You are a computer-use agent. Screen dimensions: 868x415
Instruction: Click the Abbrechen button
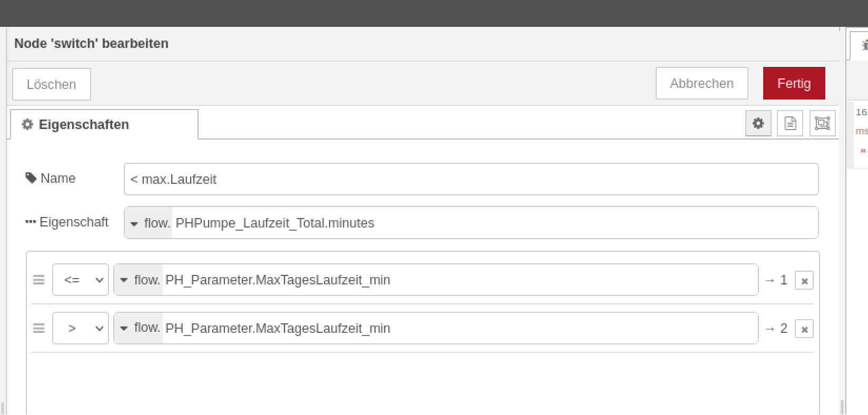point(702,83)
